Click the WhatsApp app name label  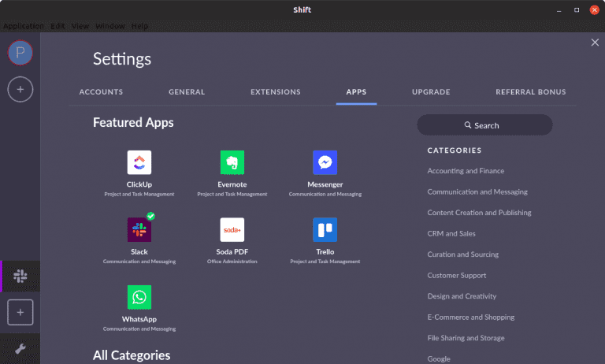coord(139,319)
